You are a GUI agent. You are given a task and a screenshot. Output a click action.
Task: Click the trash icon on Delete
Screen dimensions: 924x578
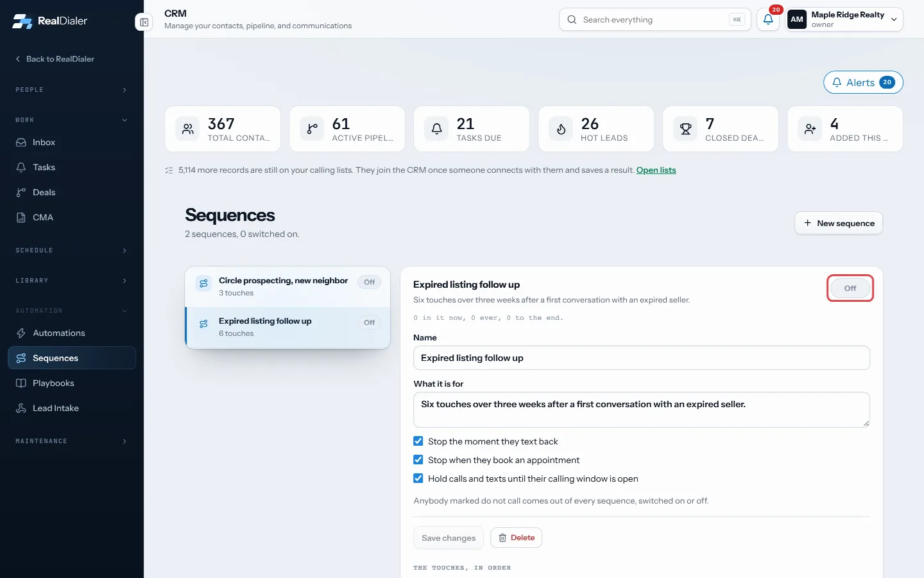[x=502, y=538]
